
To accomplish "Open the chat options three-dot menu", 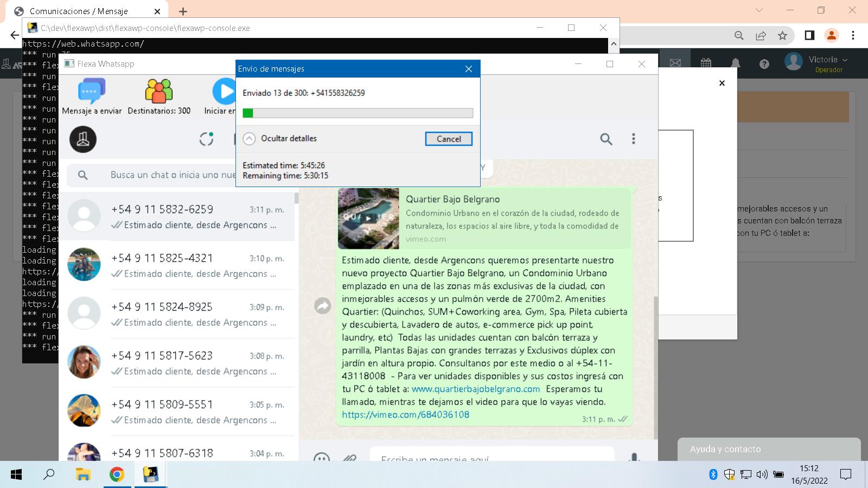I will click(633, 139).
